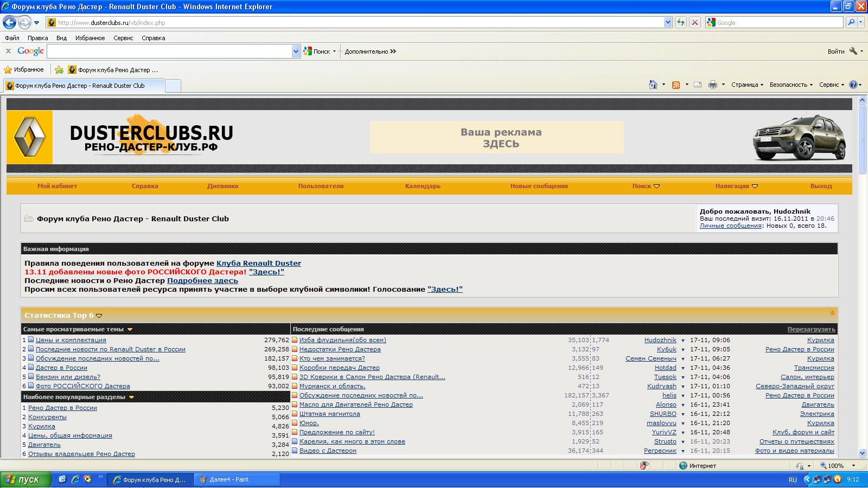The height and width of the screenshot is (488, 868).
Task: Click Войти in the Google toolbar
Action: point(836,52)
